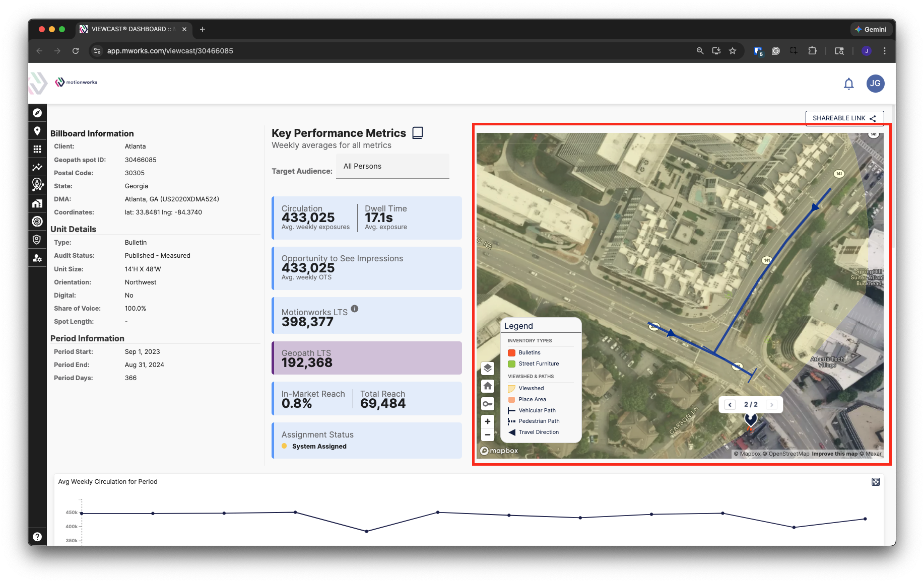Show Motionworks LTS info tooltip icon
Screen dimensions: 924x583
click(x=355, y=309)
